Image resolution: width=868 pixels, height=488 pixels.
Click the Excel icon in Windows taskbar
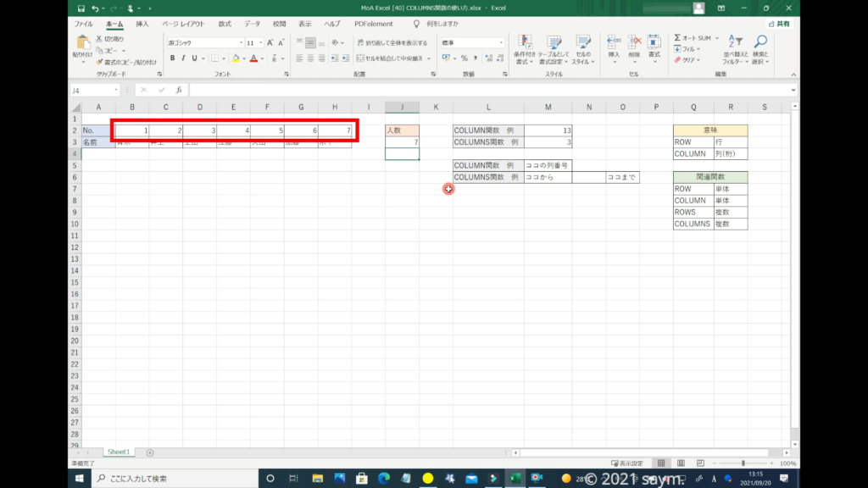pyautogui.click(x=514, y=478)
